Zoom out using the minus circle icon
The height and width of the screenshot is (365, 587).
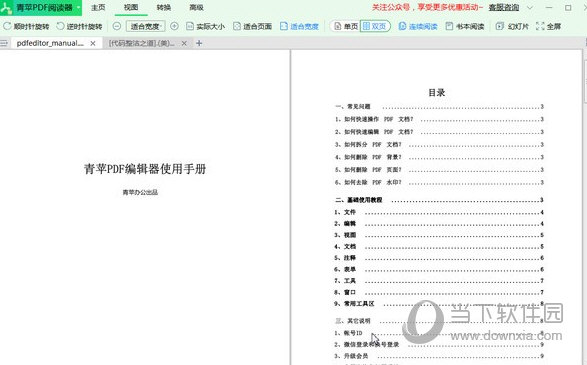click(117, 26)
